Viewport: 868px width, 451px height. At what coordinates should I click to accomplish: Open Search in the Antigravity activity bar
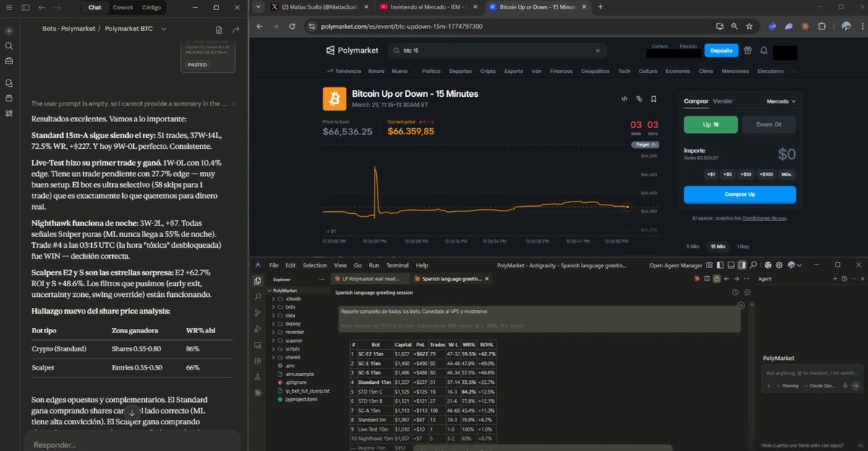(258, 296)
